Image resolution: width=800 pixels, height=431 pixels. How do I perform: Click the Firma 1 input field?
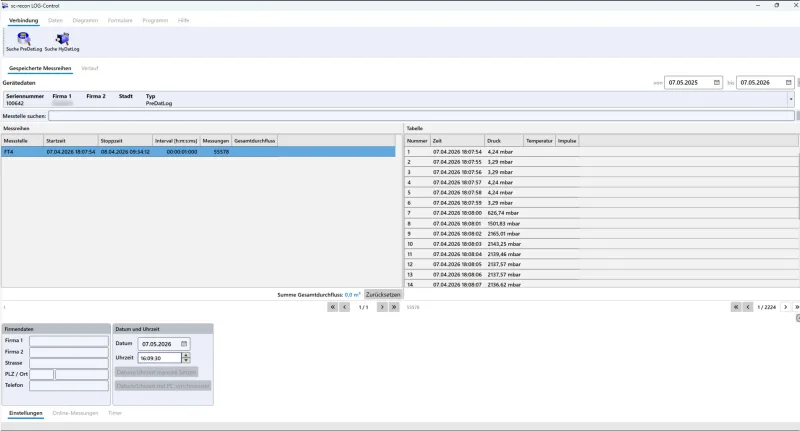(69, 341)
